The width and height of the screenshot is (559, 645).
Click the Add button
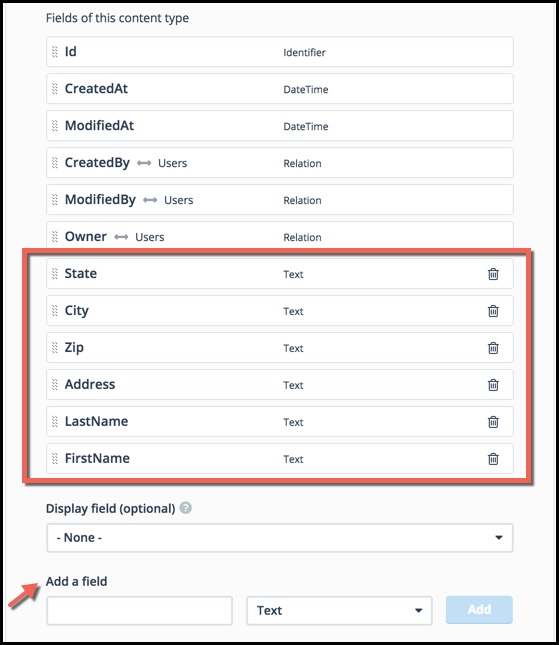[x=479, y=610]
